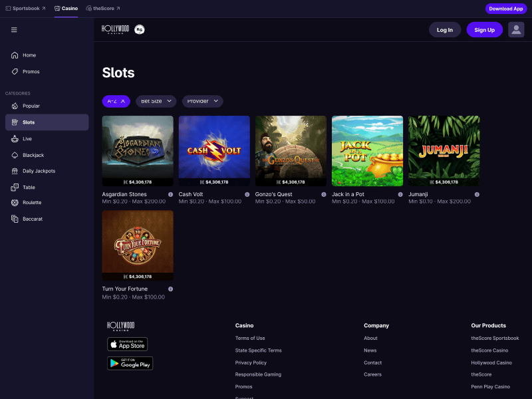Image resolution: width=532 pixels, height=399 pixels.
Task: Open Roulette category
Action: 47,203
